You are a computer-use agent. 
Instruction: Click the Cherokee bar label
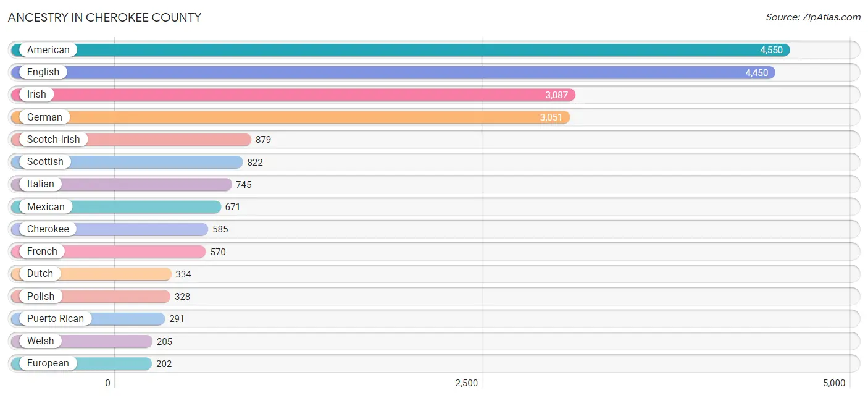pos(48,229)
